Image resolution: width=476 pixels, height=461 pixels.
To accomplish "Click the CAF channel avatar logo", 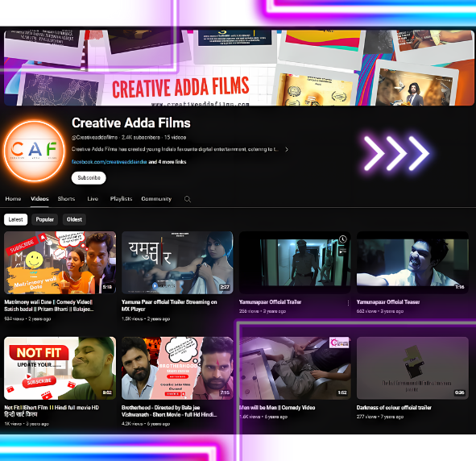I will [35, 151].
